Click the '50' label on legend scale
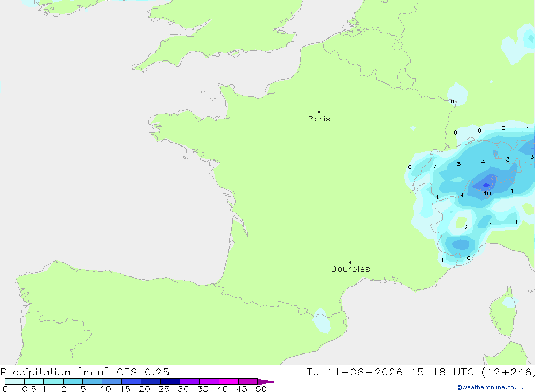The width and height of the screenshot is (535, 392). click(x=261, y=389)
